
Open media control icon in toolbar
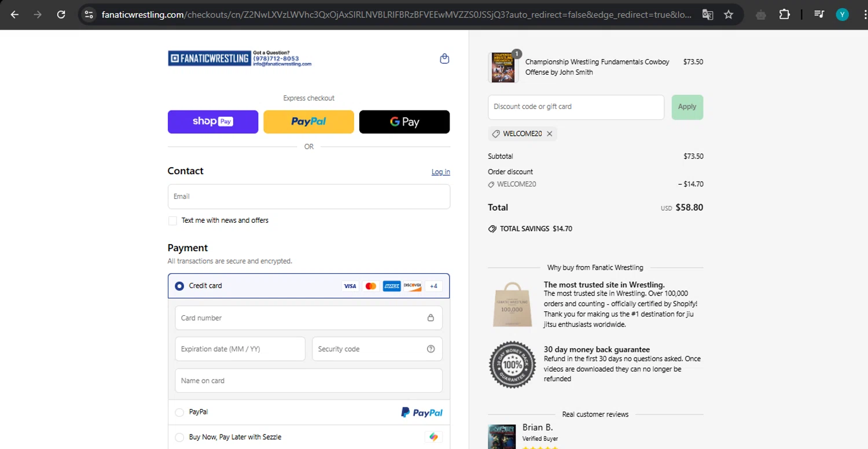pos(819,14)
